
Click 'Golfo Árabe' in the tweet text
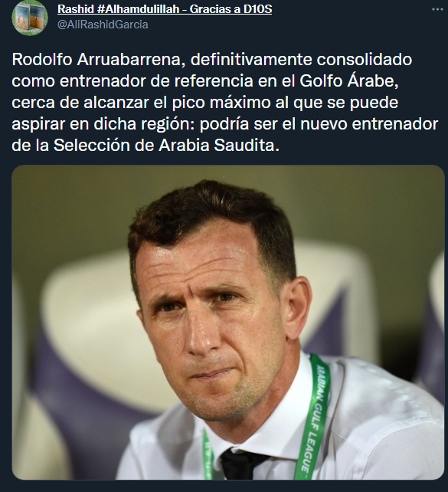(349, 80)
